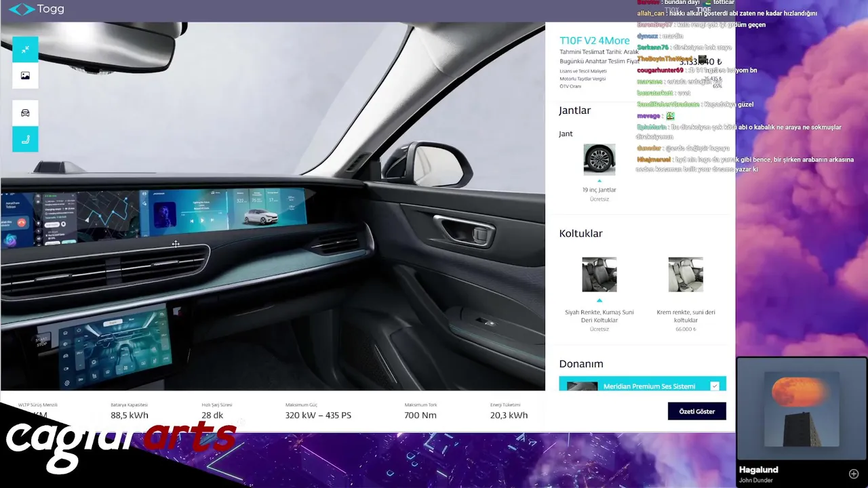Open the image gallery icon

click(x=25, y=76)
